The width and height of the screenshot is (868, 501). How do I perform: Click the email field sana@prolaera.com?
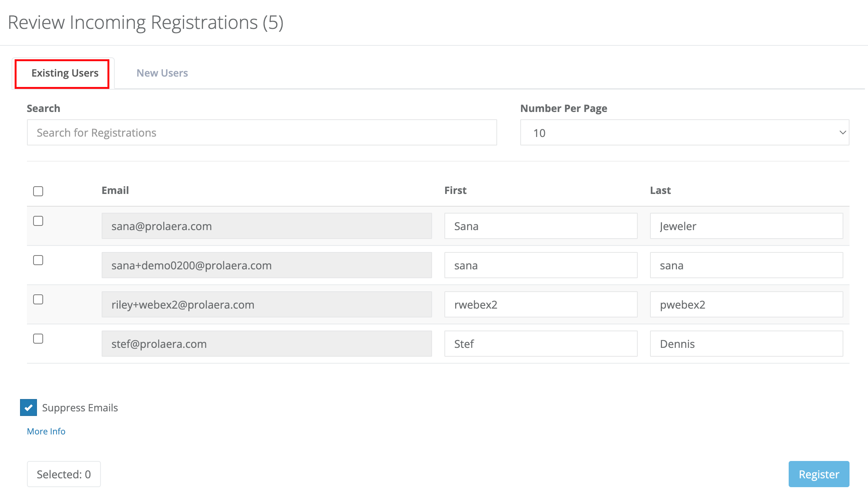pos(266,226)
